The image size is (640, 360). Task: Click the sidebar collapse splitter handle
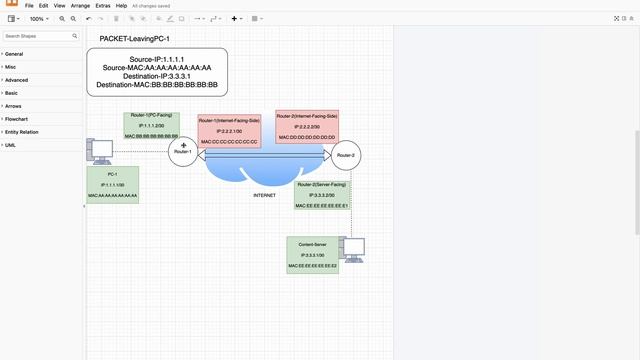pos(84,206)
